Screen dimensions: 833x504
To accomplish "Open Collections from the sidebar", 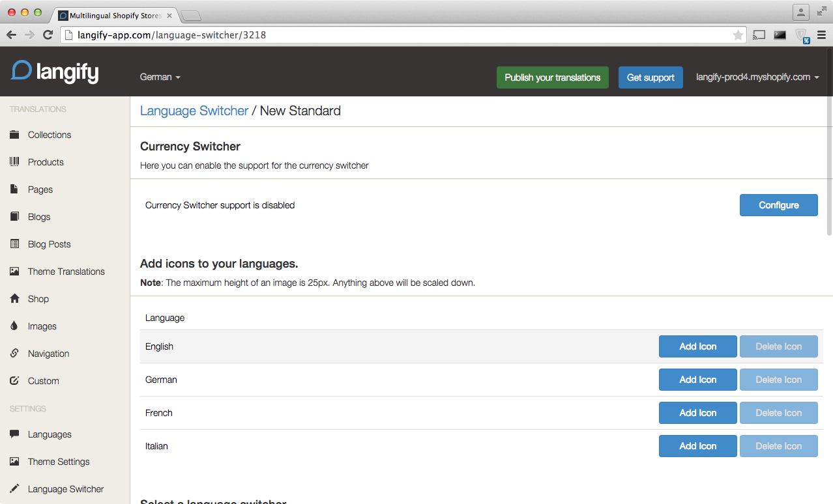I will (x=49, y=135).
